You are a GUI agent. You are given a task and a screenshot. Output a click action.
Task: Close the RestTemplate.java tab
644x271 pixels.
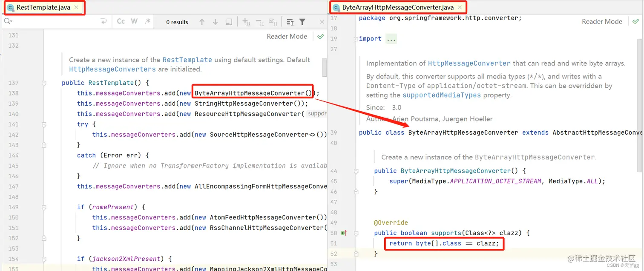[x=76, y=7]
